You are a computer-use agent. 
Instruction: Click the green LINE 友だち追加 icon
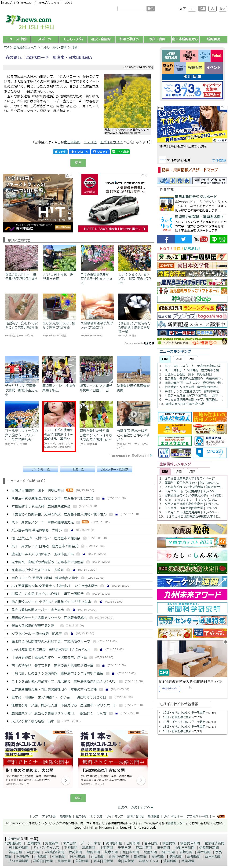pyautogui.click(x=218, y=239)
